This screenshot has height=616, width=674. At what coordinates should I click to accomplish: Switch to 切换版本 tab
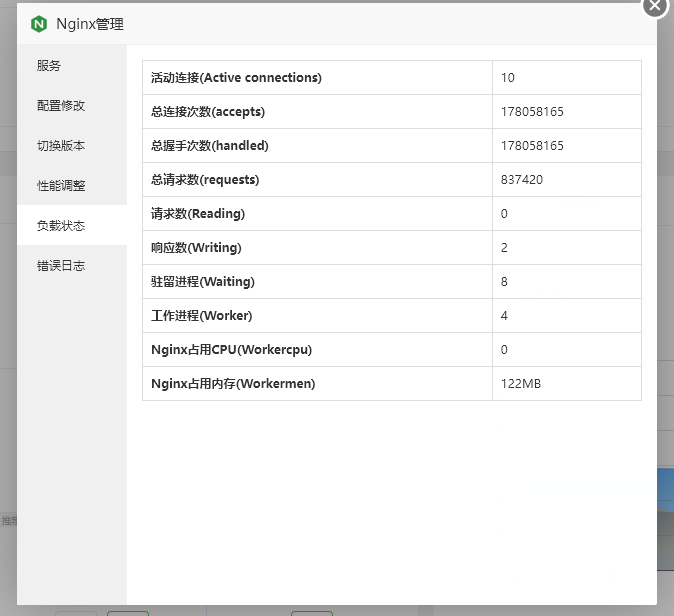(72, 145)
